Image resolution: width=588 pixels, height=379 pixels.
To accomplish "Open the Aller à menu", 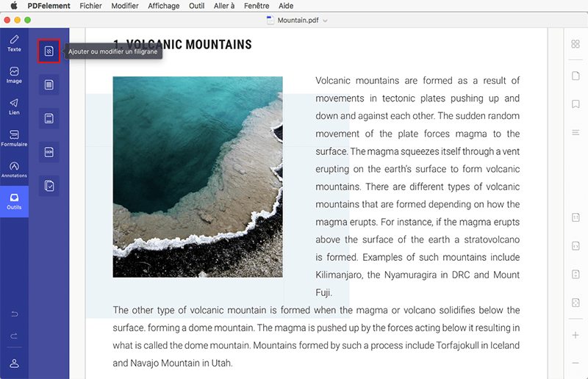I will coord(224,6).
